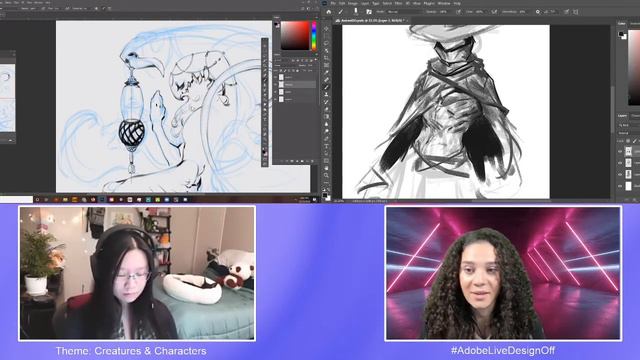This screenshot has height=360, width=640.
Task: Open Flow value dropdown in right options bar
Action: click(480, 12)
